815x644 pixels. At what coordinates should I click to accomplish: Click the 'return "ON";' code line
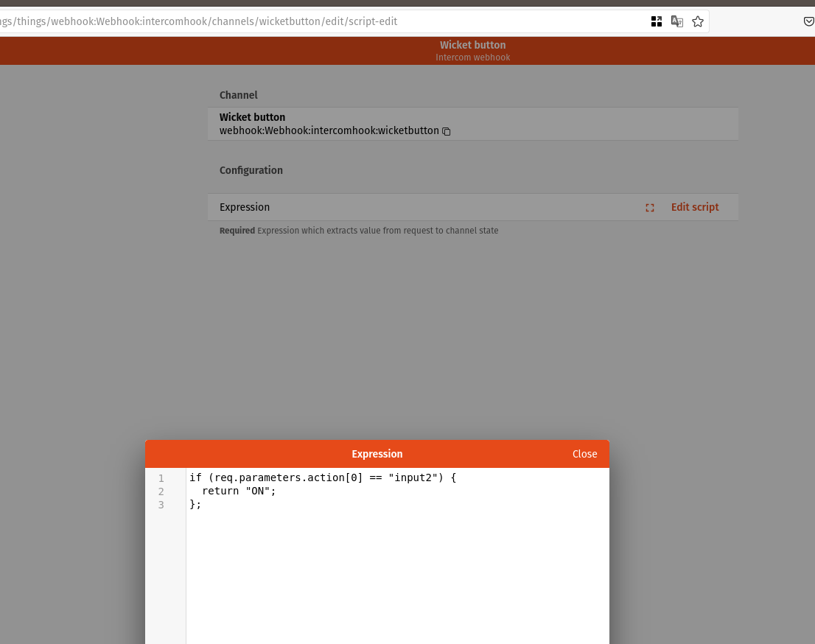pyautogui.click(x=239, y=491)
